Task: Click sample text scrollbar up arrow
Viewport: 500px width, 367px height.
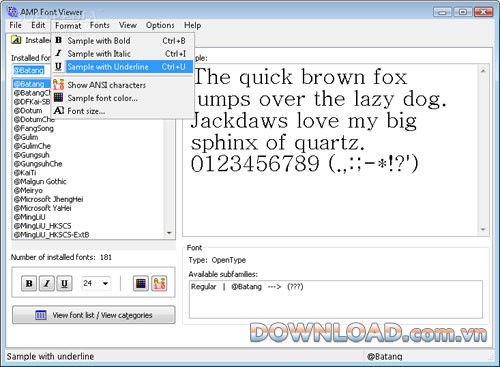Action: (483, 71)
